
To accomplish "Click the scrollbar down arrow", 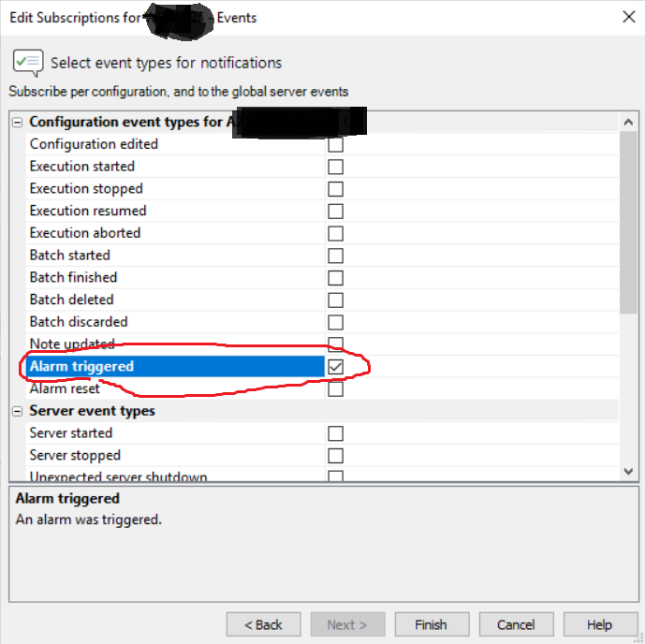I will point(628,471).
